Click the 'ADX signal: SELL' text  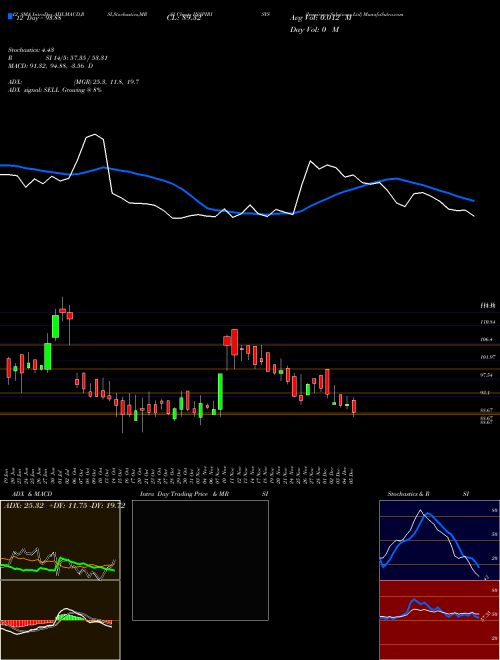[x=34, y=90]
